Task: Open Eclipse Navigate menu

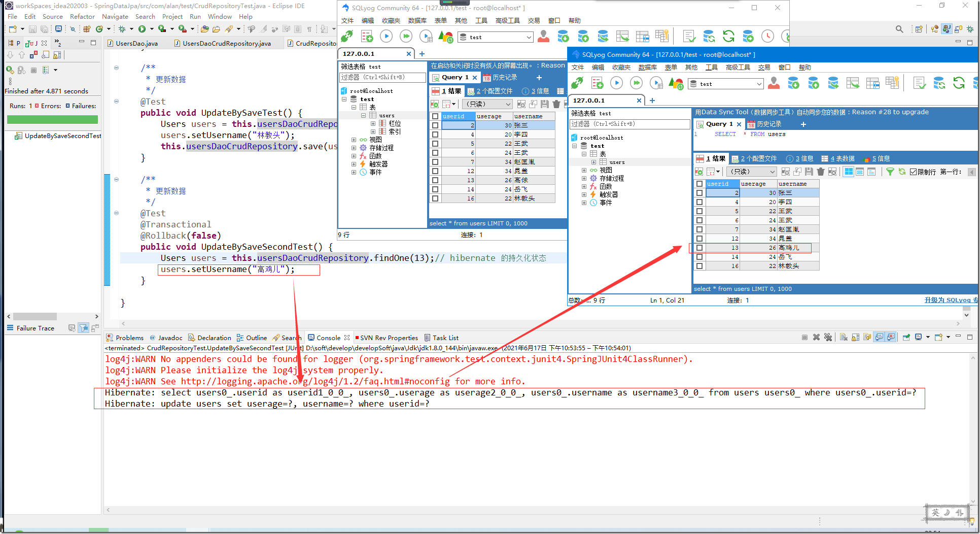Action: (115, 17)
